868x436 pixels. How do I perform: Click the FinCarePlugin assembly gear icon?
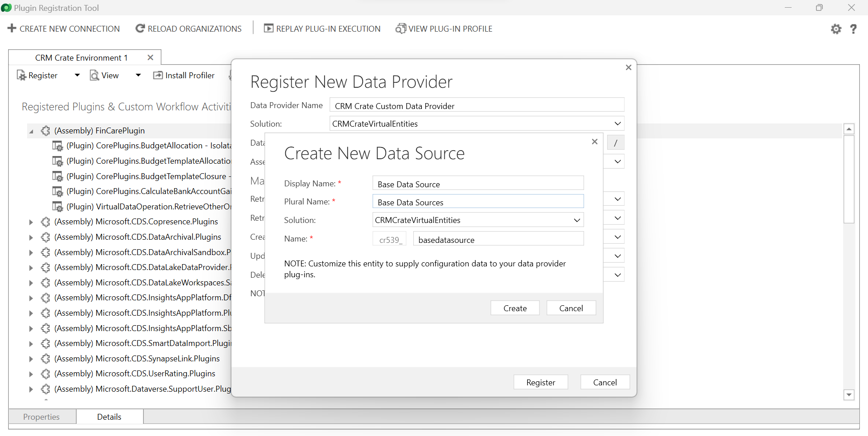pyautogui.click(x=45, y=131)
